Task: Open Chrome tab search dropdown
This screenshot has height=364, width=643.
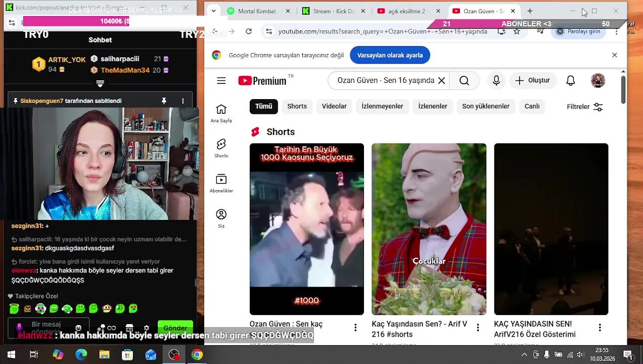Action: click(x=213, y=11)
